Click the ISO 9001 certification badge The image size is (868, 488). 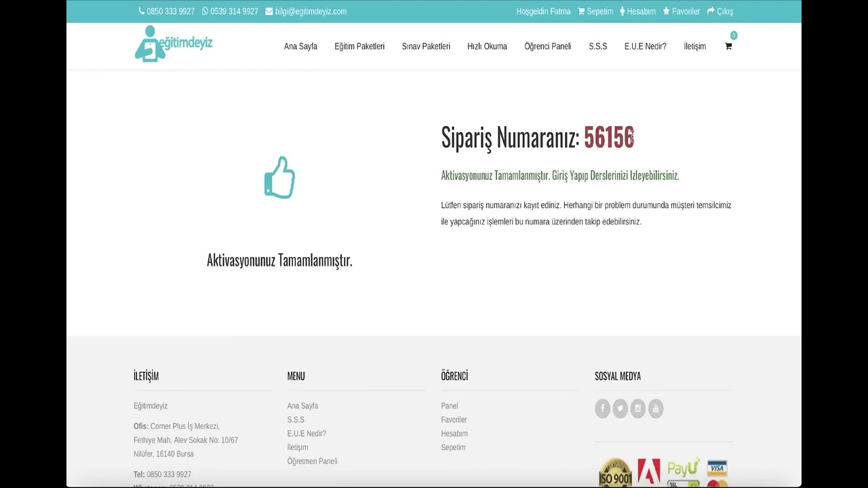[x=615, y=473]
